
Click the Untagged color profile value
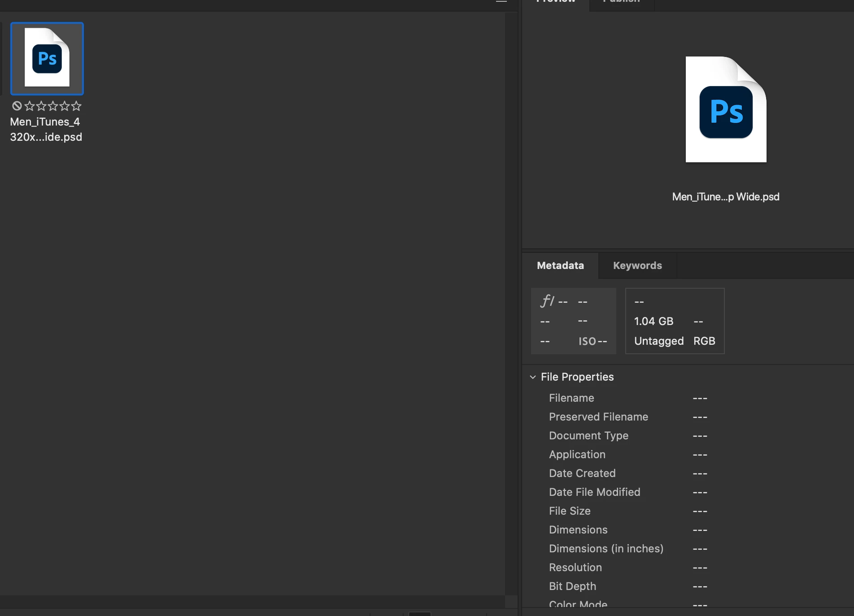point(659,341)
